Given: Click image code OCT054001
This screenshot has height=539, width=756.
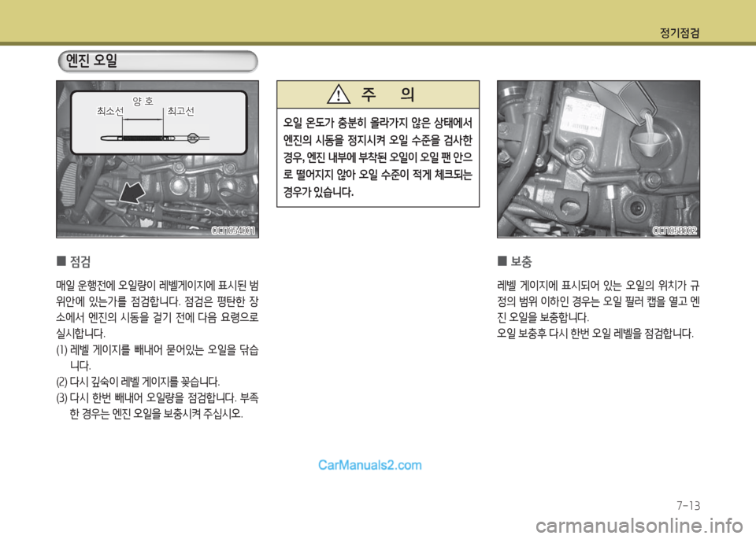Looking at the screenshot, I should (x=233, y=231).
